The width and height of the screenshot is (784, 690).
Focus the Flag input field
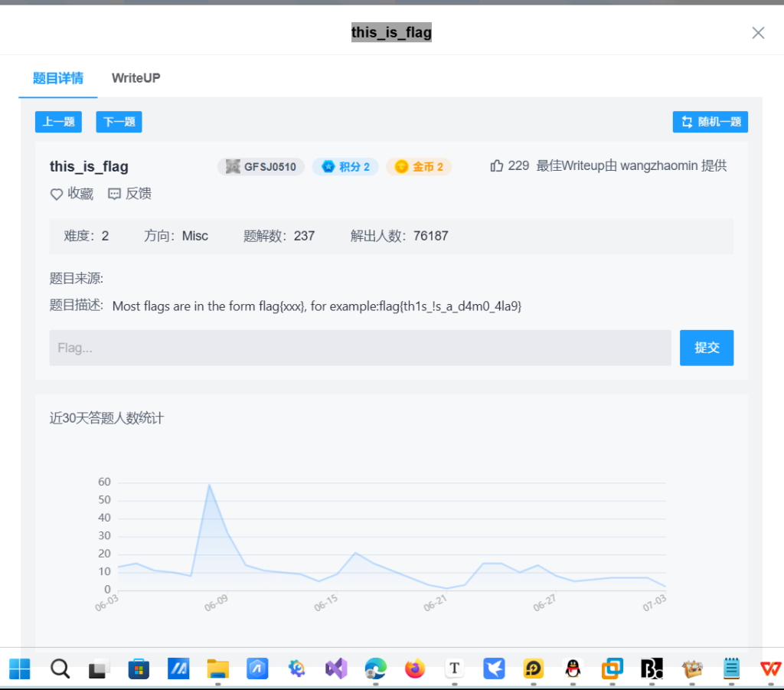click(x=360, y=348)
